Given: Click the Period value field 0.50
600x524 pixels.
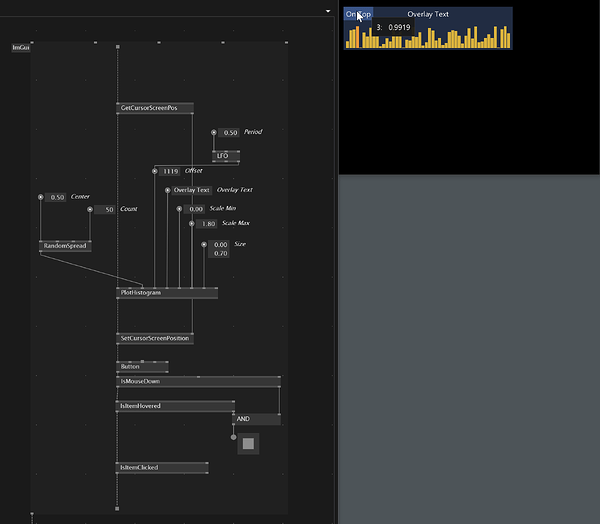Looking at the screenshot, I should pos(229,132).
